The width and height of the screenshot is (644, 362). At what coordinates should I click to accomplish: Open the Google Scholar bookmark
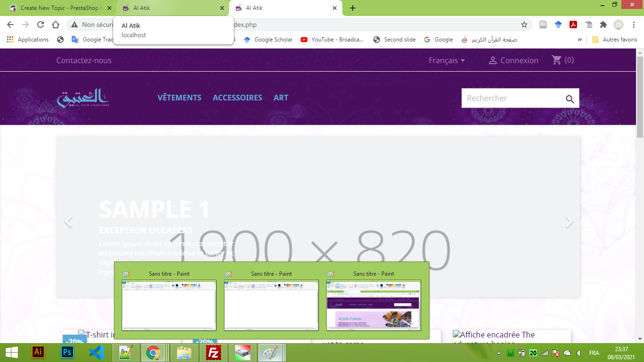click(268, 40)
